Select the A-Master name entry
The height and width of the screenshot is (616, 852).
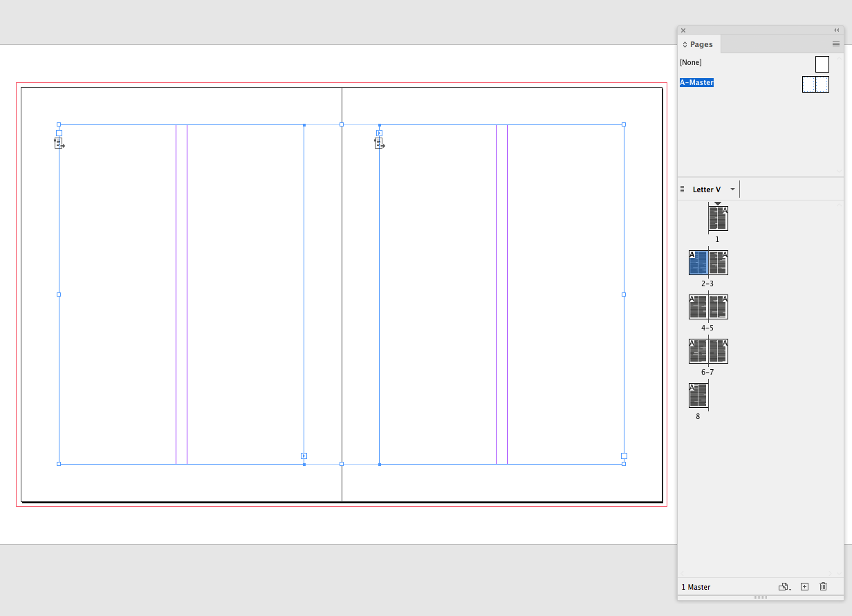[x=696, y=82]
